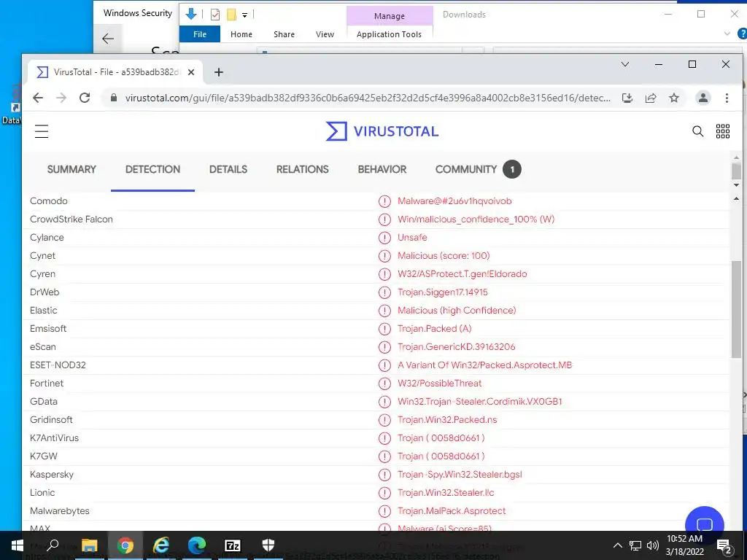The image size is (747, 560).
Task: Open the Chrome tab search dropdown
Action: (625, 64)
